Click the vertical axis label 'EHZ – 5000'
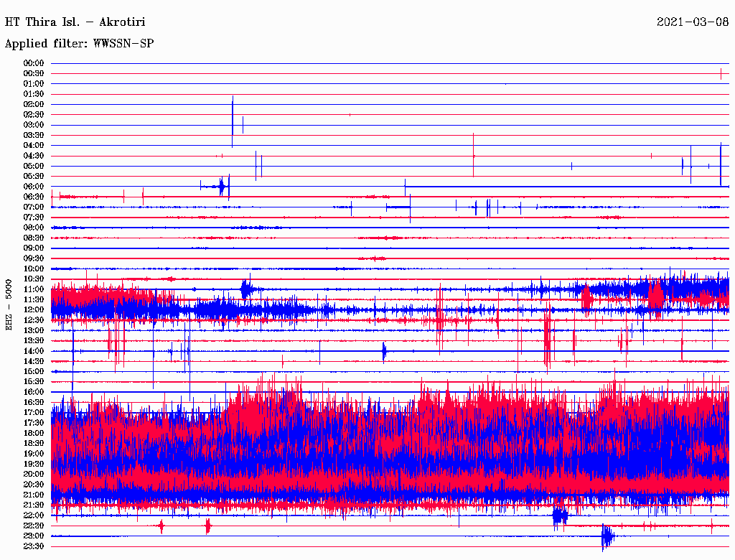 9,305
